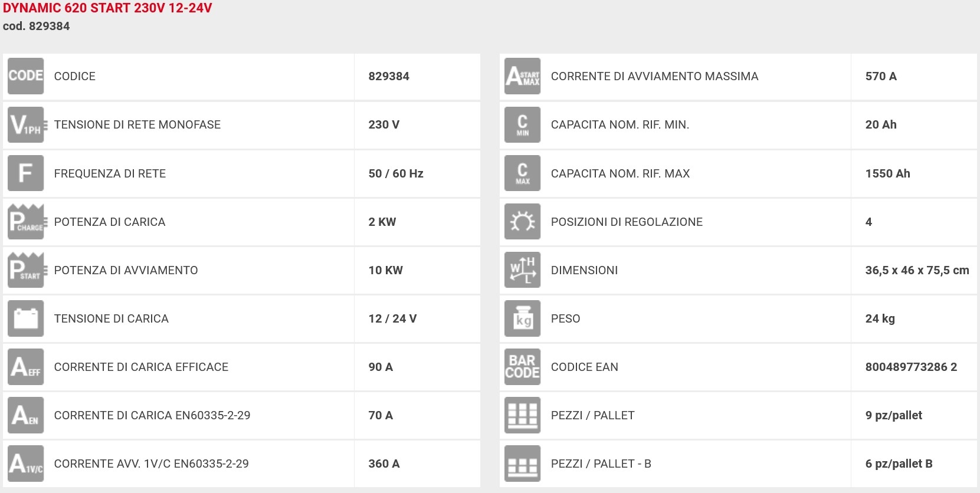980x493 pixels.
Task: Click the value 90 A
Action: click(381, 367)
